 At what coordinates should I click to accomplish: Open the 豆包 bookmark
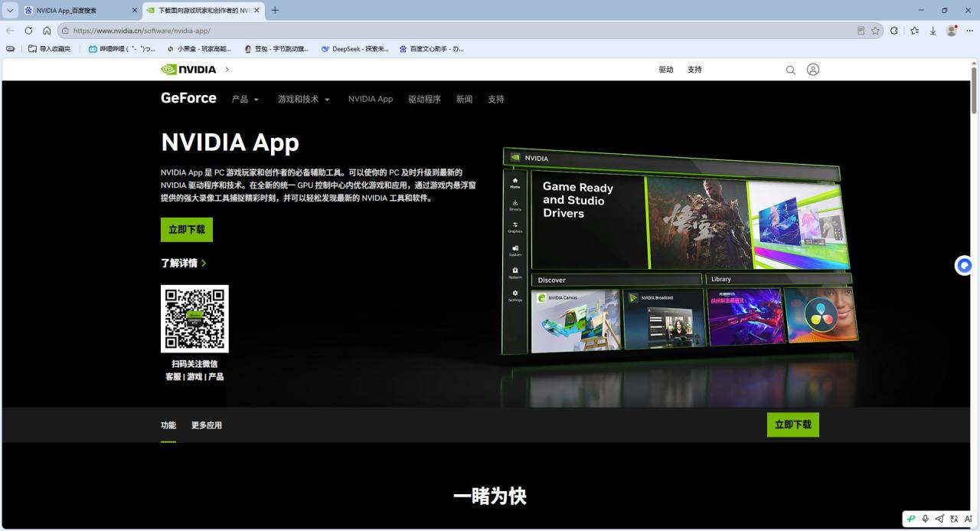[276, 48]
